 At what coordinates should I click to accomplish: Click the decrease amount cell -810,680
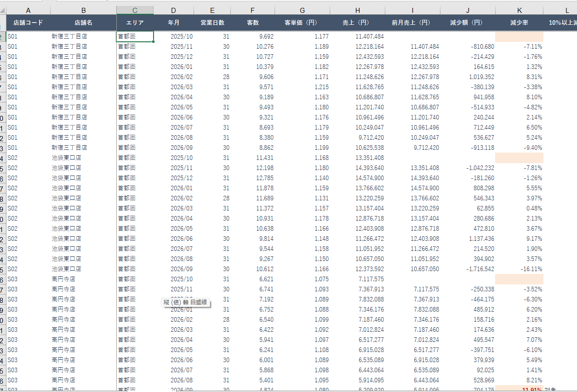point(468,46)
